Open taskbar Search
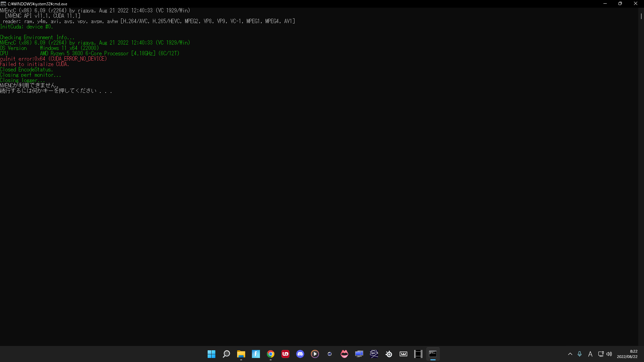Image resolution: width=644 pixels, height=362 pixels. [226, 354]
